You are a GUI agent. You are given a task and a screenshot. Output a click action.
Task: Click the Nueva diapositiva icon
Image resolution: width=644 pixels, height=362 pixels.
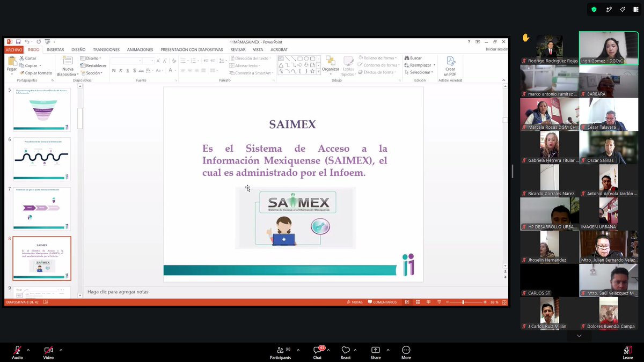coord(68,60)
